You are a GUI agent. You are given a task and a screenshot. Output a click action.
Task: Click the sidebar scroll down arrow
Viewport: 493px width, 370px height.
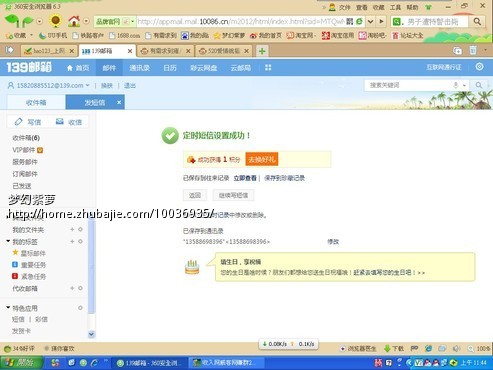pos(91,334)
